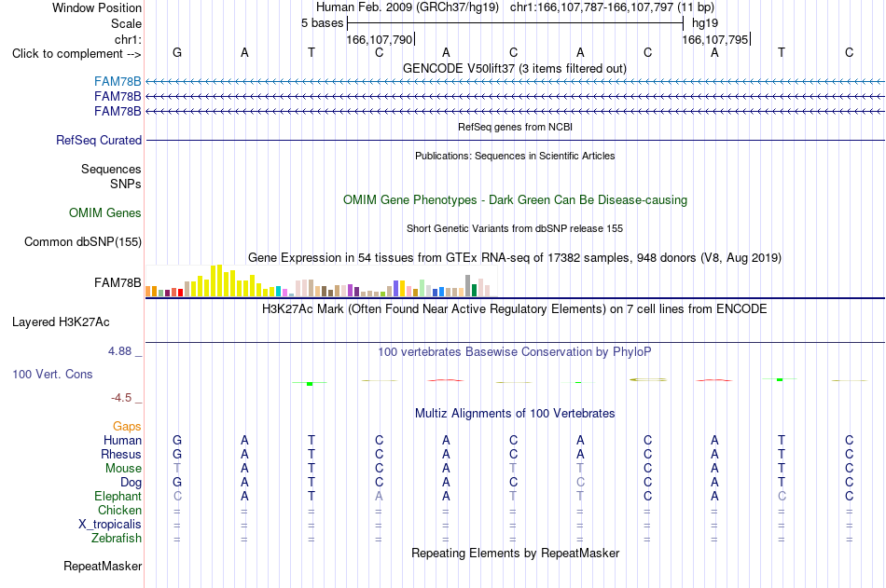The width and height of the screenshot is (886, 588).
Task: Click the FAM78B GTEx tissue expression bar chart
Action: 321,280
